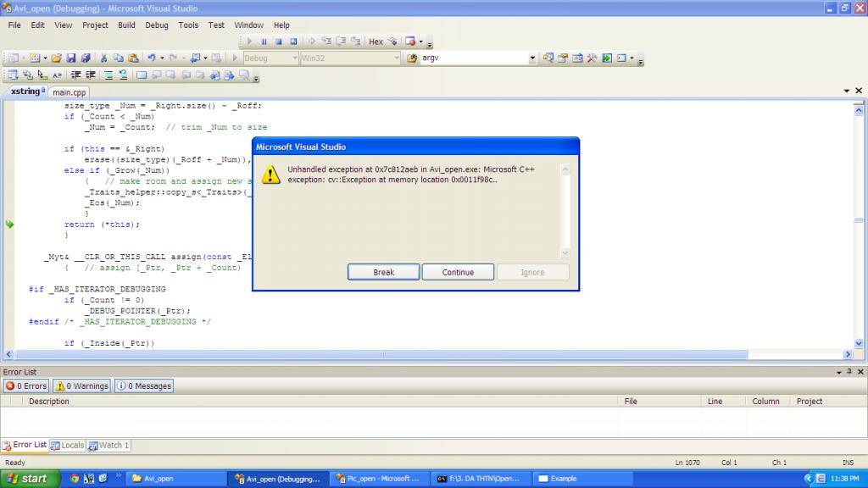Click the Cut scissors icon

coord(103,58)
